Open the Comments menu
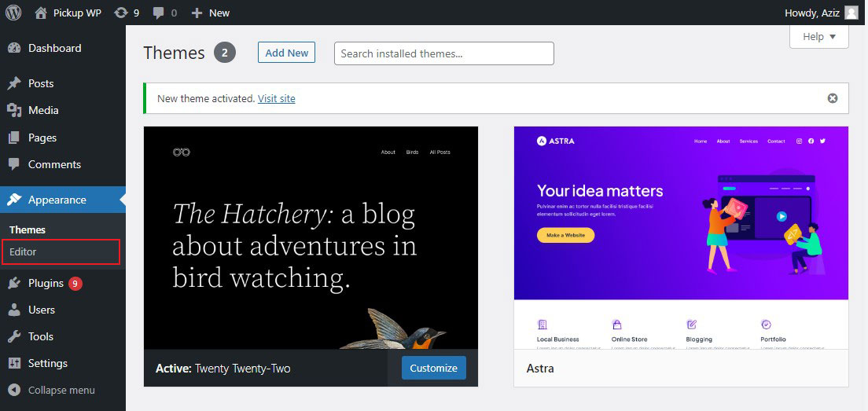 pos(55,164)
